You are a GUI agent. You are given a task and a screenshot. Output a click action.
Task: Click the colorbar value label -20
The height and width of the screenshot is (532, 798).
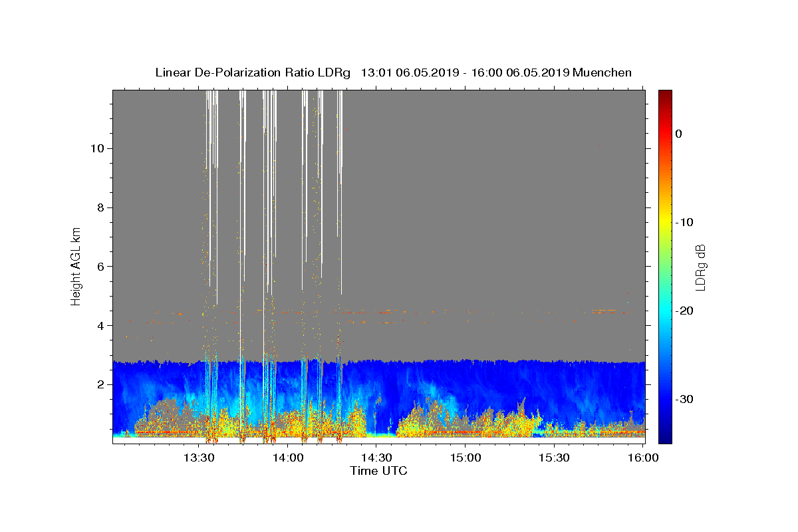click(x=684, y=311)
